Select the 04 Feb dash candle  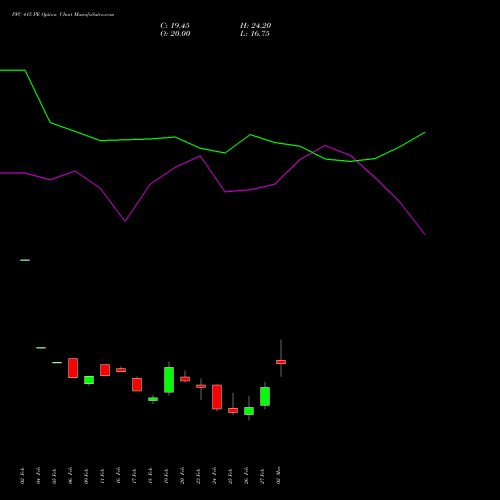41,348
